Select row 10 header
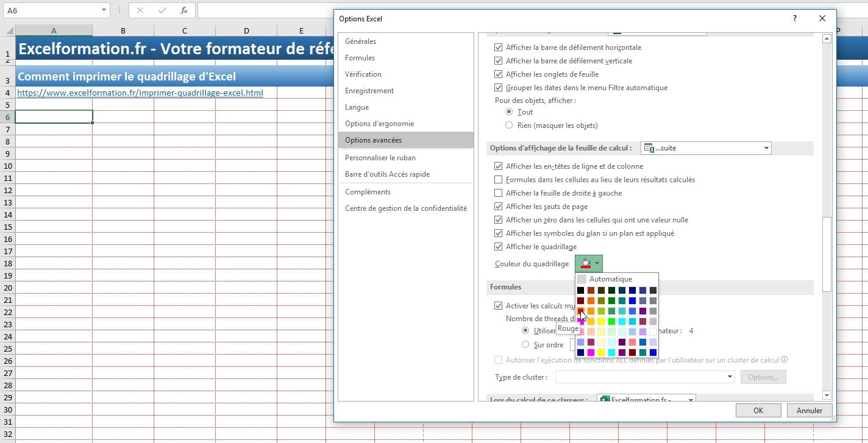The width and height of the screenshot is (868, 443). tap(7, 166)
